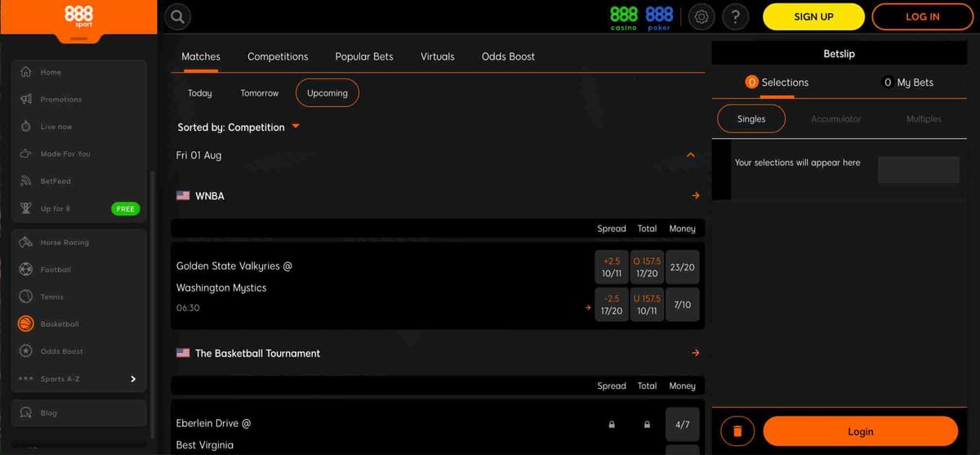
Task: Open the Sorted by Competition dropdown
Action: [239, 127]
